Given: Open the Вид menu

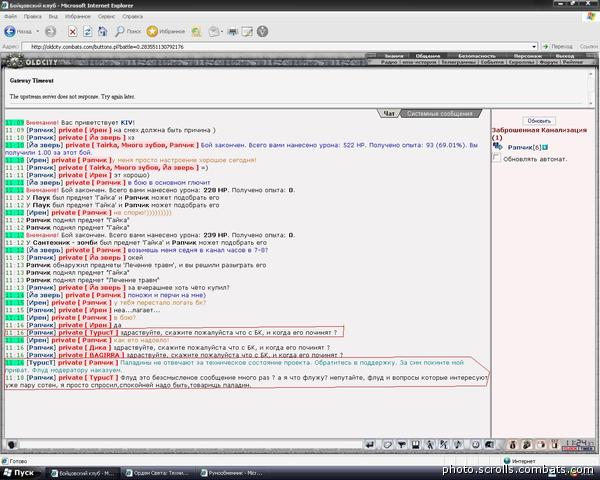Looking at the screenshot, I should click(53, 16).
